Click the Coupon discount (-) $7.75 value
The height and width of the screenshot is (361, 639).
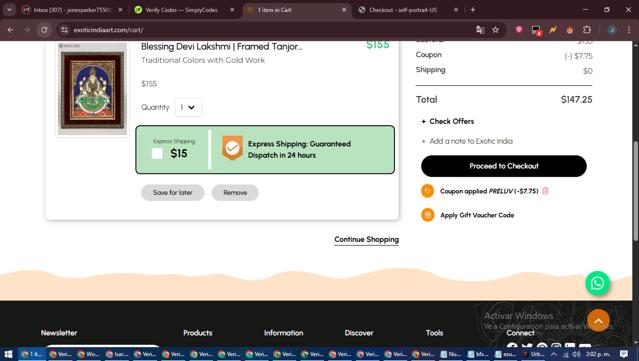578,56
